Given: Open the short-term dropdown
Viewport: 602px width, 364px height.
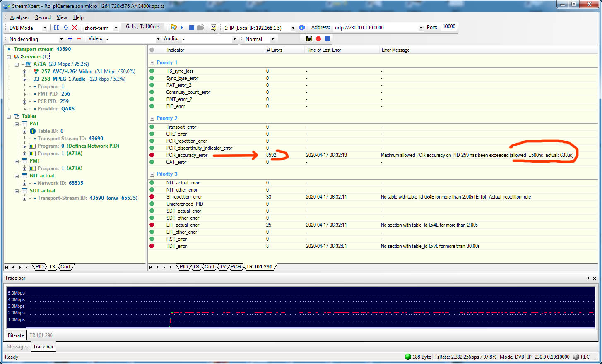Looking at the screenshot, I should coord(116,28).
